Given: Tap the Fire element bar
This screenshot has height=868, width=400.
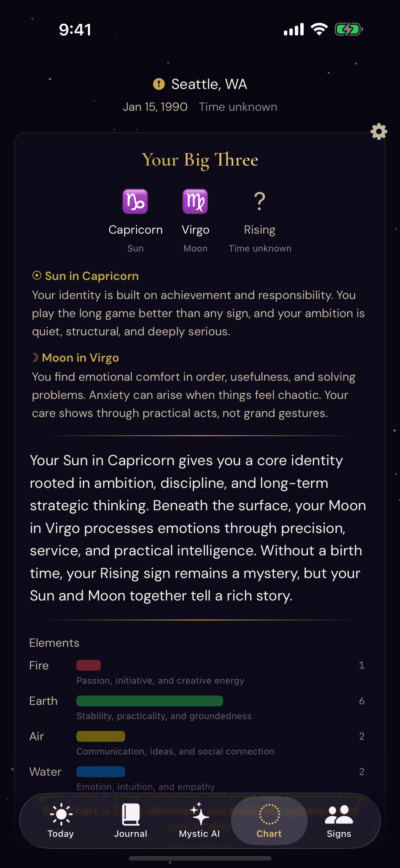Looking at the screenshot, I should (x=89, y=666).
